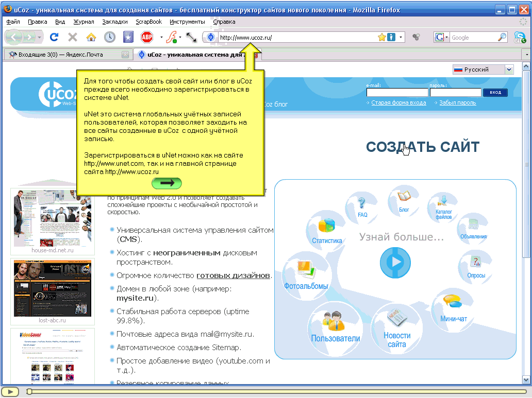Image resolution: width=532 pixels, height=398 pixels.
Task: Reload the page with the refresh icon
Action: (54, 37)
